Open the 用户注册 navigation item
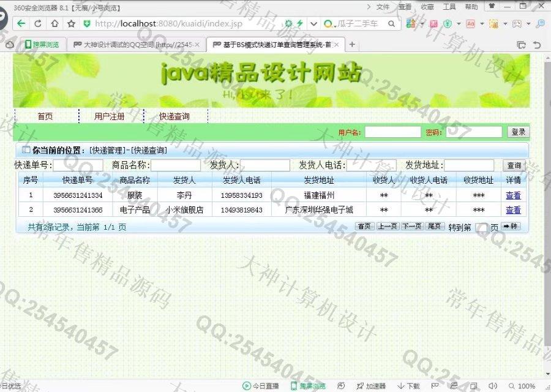Viewport: 551px width, 392px height. 110,116
